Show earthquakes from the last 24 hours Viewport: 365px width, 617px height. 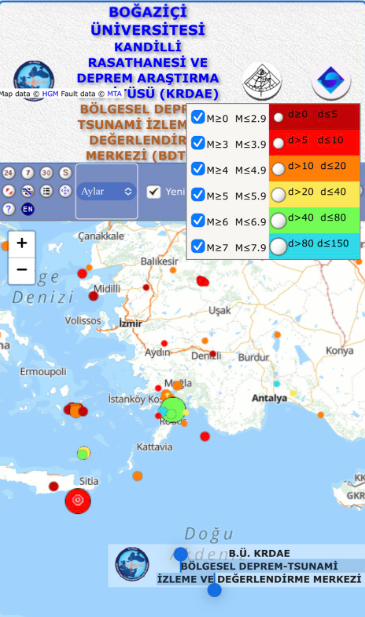9,173
